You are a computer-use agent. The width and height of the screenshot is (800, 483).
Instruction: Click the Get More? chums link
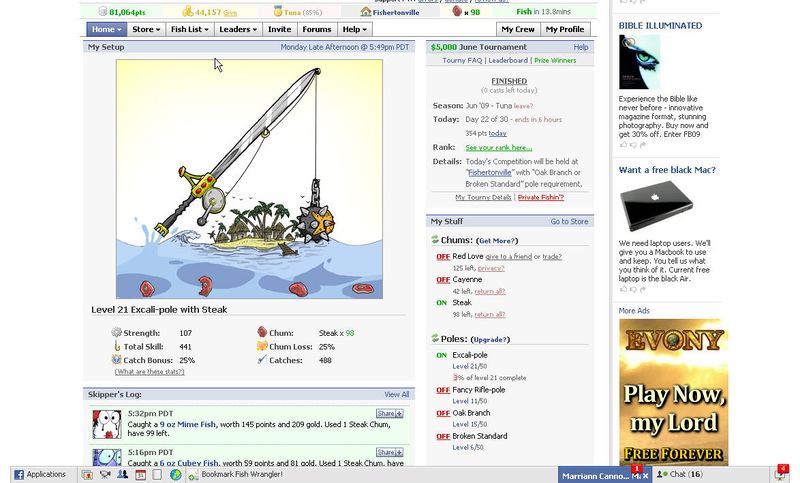[498, 241]
